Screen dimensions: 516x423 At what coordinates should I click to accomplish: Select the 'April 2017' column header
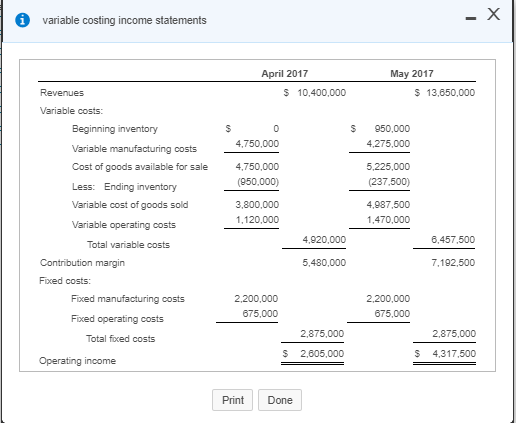(285, 74)
